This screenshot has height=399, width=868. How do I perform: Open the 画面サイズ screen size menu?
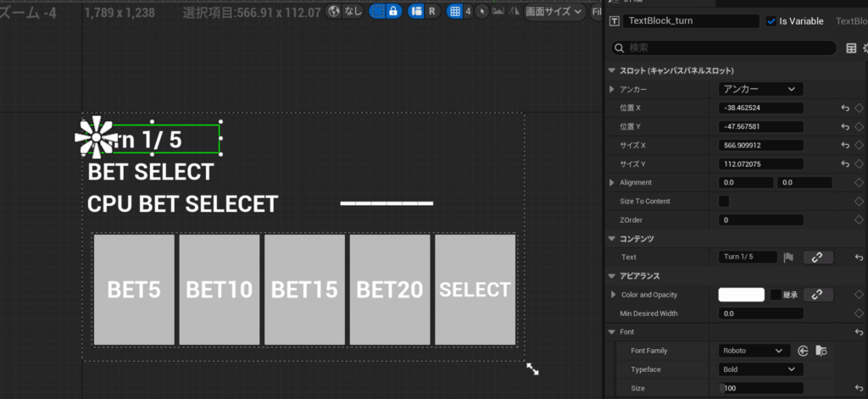point(554,12)
